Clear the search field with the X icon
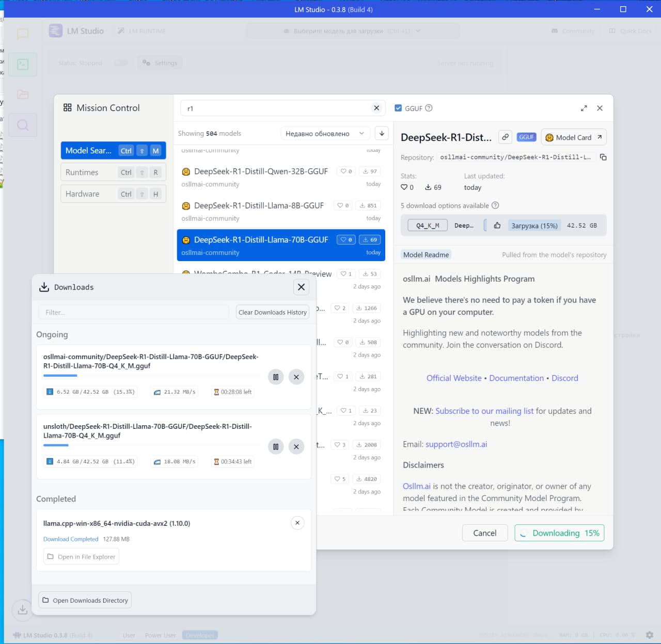The height and width of the screenshot is (644, 661). [376, 108]
